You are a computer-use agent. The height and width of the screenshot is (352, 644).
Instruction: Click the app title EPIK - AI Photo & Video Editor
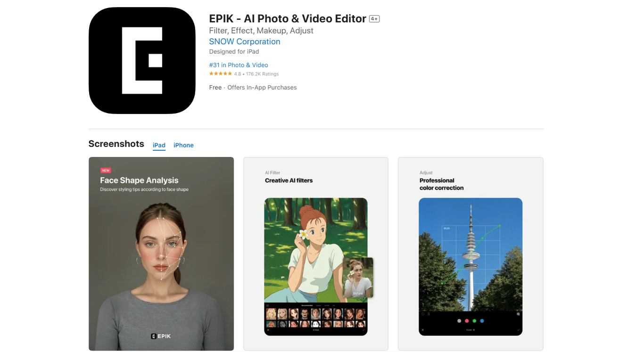point(288,18)
